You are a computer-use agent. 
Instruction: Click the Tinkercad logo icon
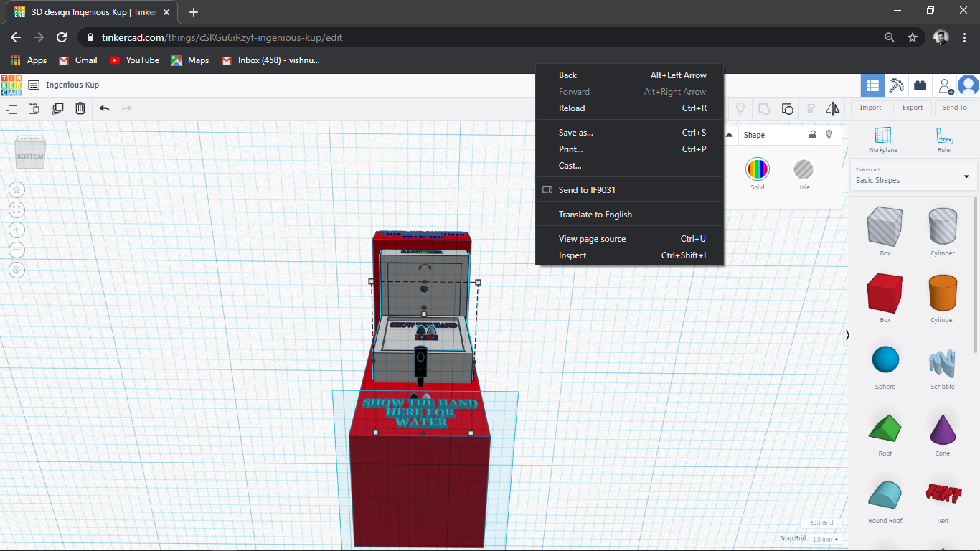pos(11,85)
